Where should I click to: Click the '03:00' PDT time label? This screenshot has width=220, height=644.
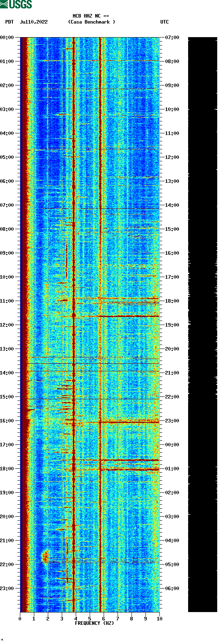pos(7,109)
